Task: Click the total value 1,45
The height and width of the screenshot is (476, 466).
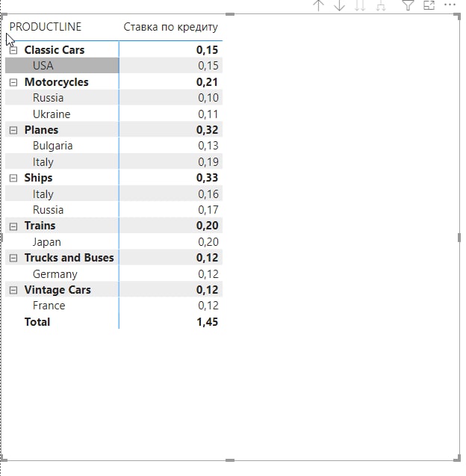Action: (207, 322)
